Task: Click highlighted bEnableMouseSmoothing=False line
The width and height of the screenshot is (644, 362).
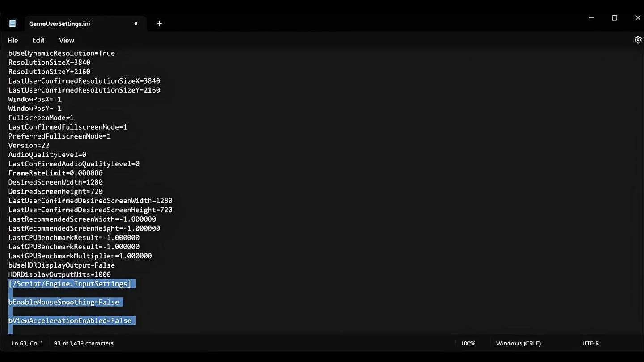Action: 66,302
